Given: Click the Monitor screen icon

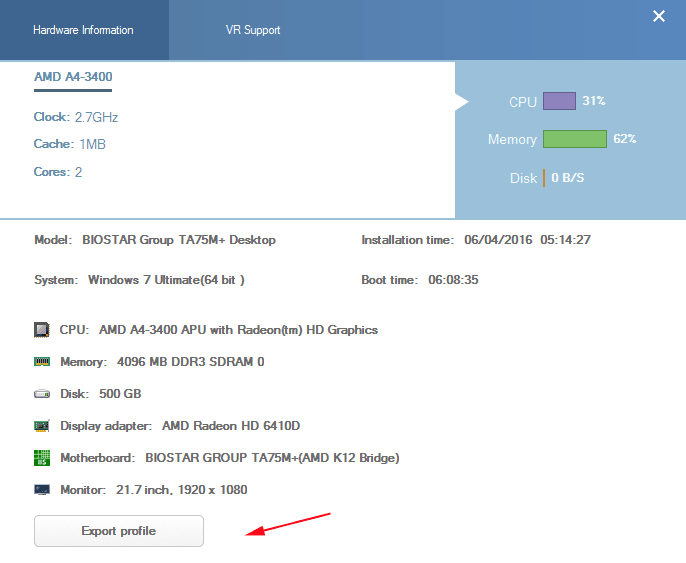Looking at the screenshot, I should (42, 490).
